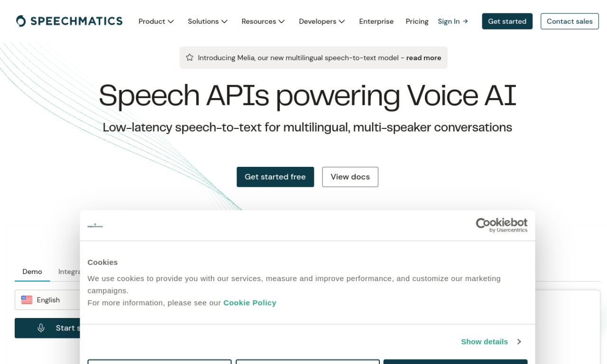Click the US flag icon beside English

point(27,300)
